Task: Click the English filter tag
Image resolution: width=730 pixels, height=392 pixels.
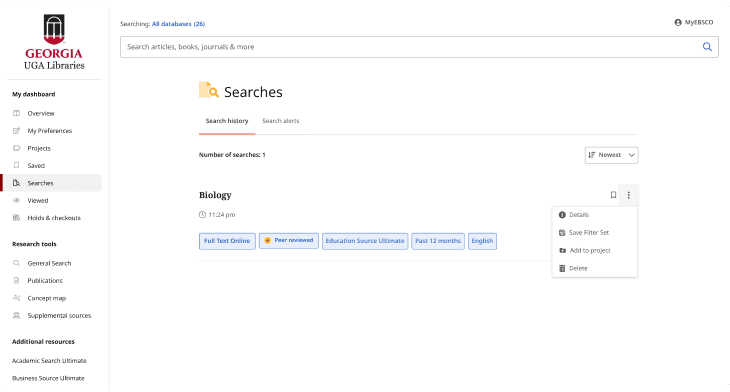Action: 482,241
